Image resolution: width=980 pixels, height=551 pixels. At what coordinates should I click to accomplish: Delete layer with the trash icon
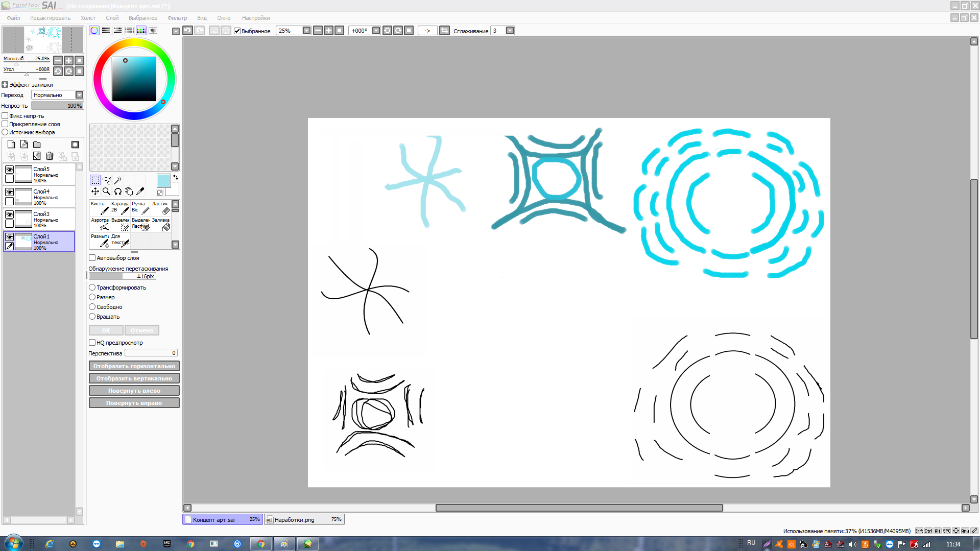(x=50, y=156)
